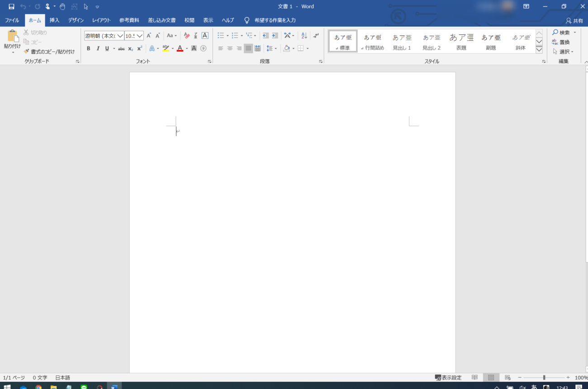
Task: Expand the styles gallery more arrow
Action: [539, 50]
